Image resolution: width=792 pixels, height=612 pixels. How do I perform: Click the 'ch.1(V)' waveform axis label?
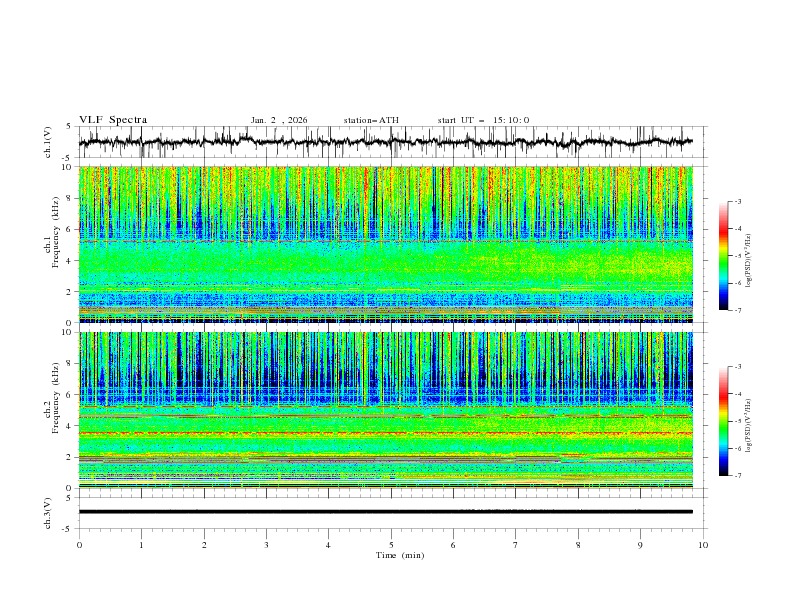click(48, 142)
